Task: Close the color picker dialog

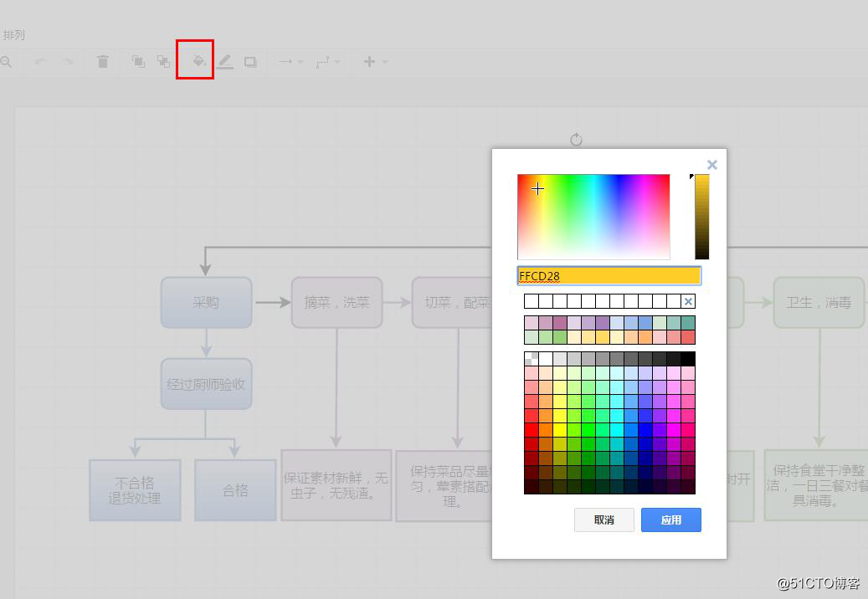Action: tap(712, 164)
